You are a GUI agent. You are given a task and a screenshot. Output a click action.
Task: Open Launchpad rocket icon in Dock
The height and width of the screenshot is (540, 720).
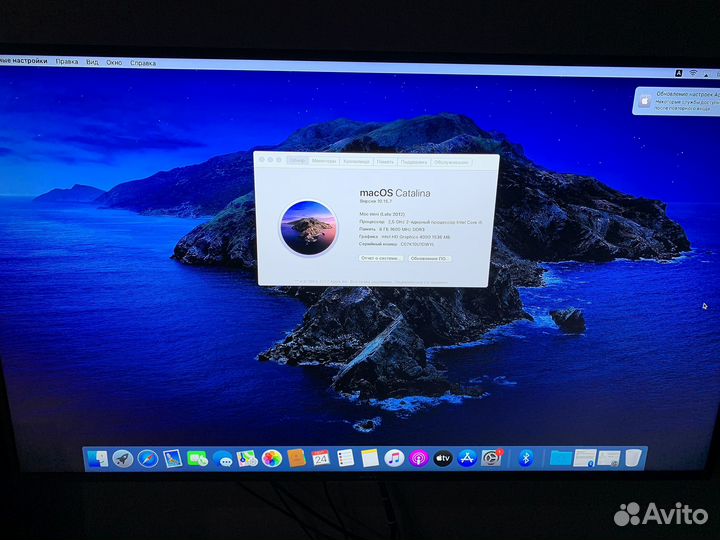[123, 459]
